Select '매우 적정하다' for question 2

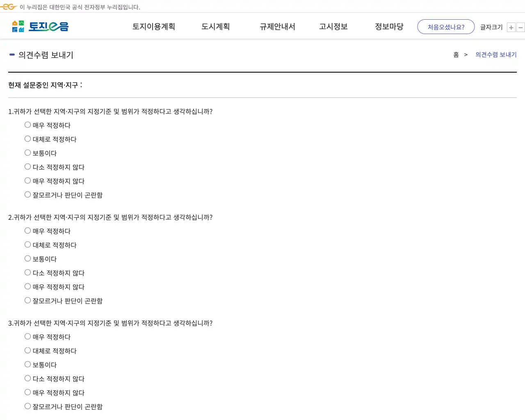pos(27,231)
